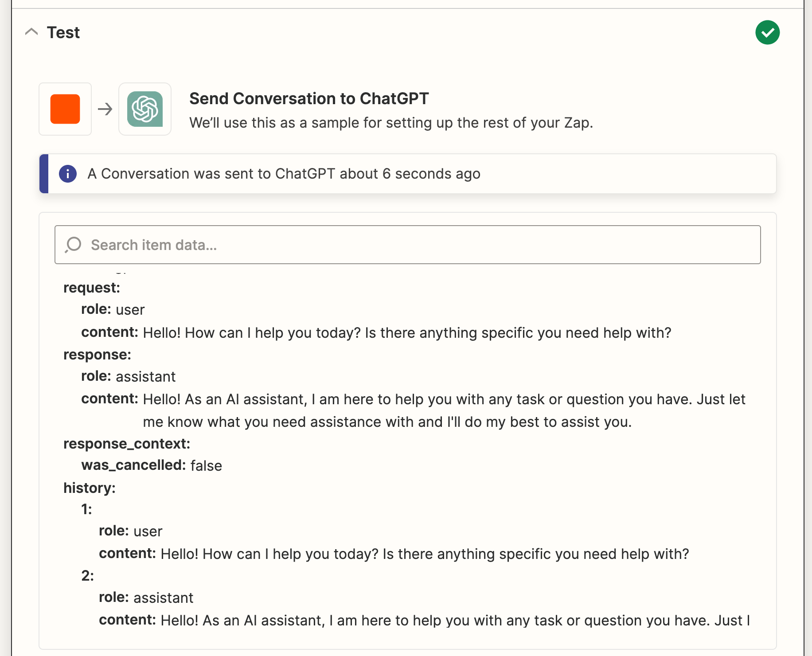This screenshot has width=812, height=656.
Task: Collapse the Test section chevron
Action: [31, 32]
